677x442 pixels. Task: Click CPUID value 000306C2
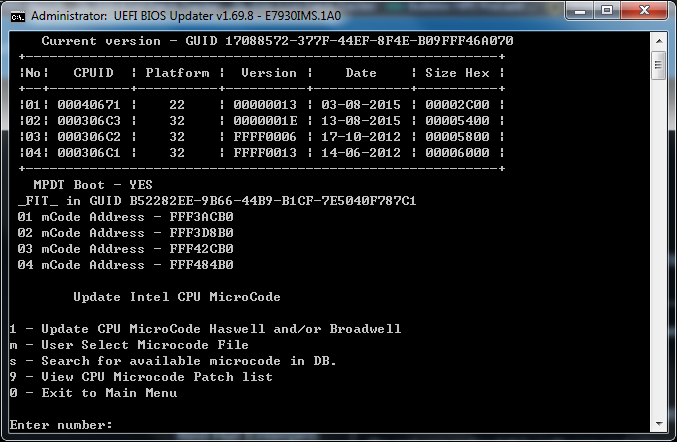(x=89, y=137)
